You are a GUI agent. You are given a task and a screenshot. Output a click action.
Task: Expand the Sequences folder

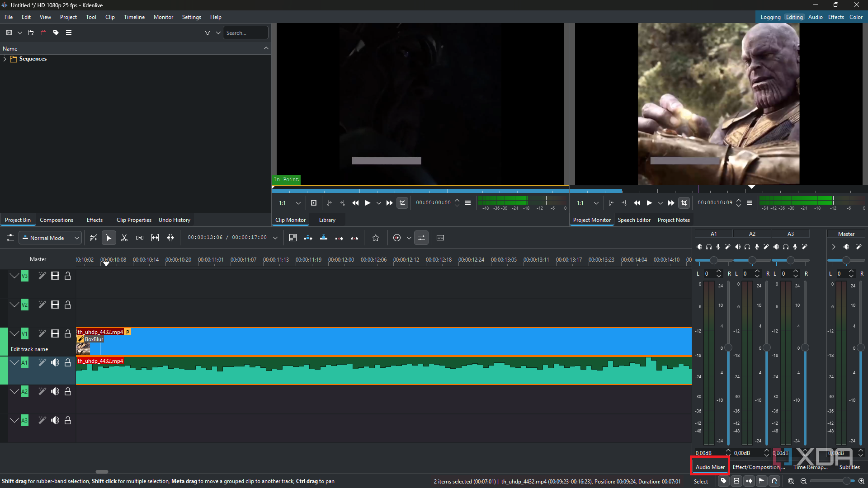tap(5, 59)
